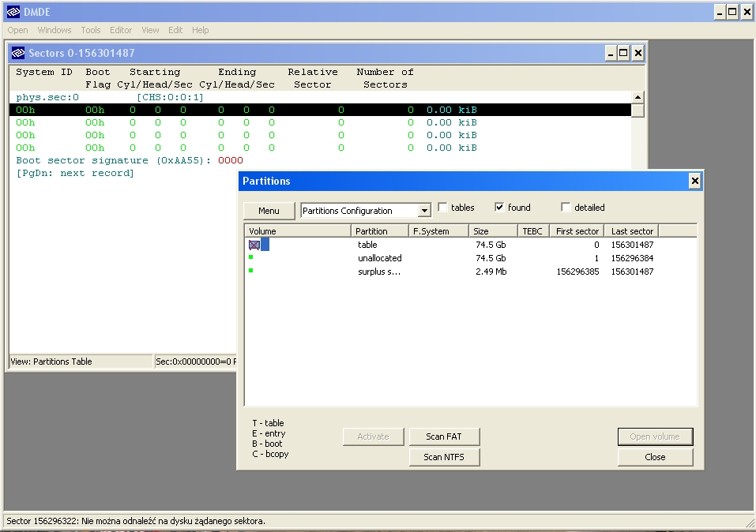Click the Activate button

(373, 436)
